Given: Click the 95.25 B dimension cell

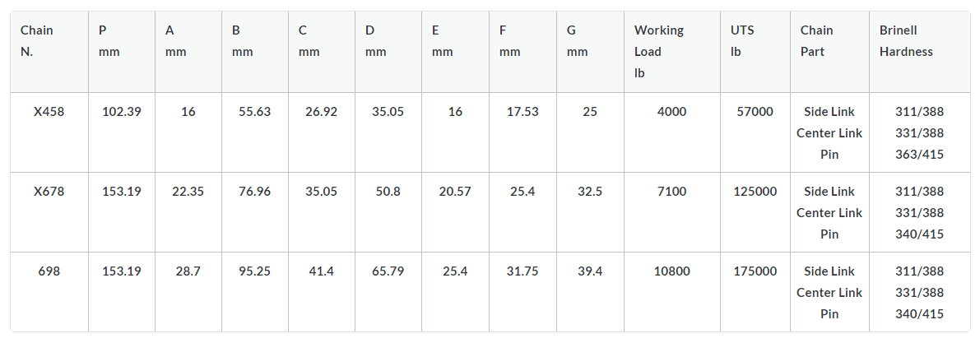Looking at the screenshot, I should pos(255,271).
